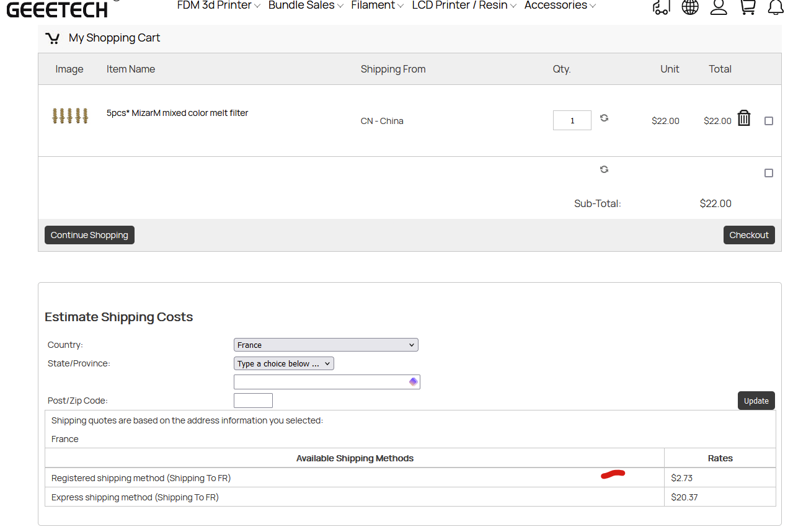Toggle the select-all checkbox below the item
Viewport: 793px width, 532px height.
[x=769, y=174]
